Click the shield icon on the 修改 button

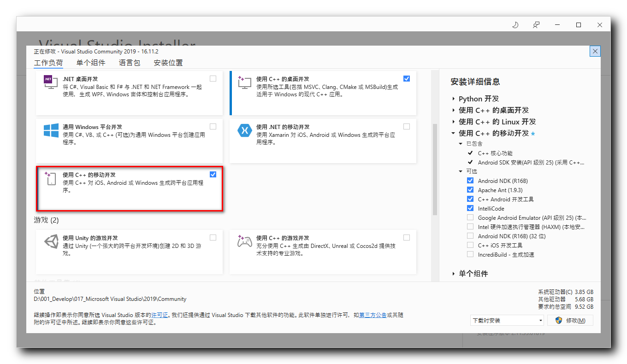558,320
